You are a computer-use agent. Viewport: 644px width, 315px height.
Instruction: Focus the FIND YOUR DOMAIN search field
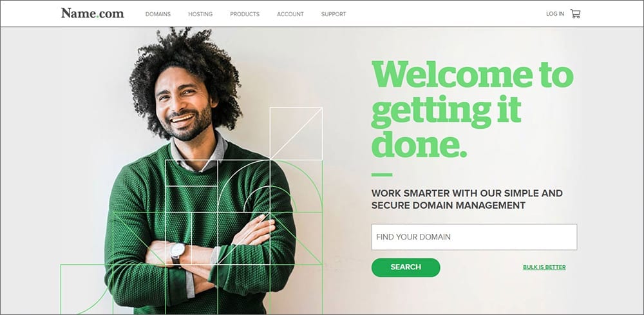pyautogui.click(x=474, y=237)
